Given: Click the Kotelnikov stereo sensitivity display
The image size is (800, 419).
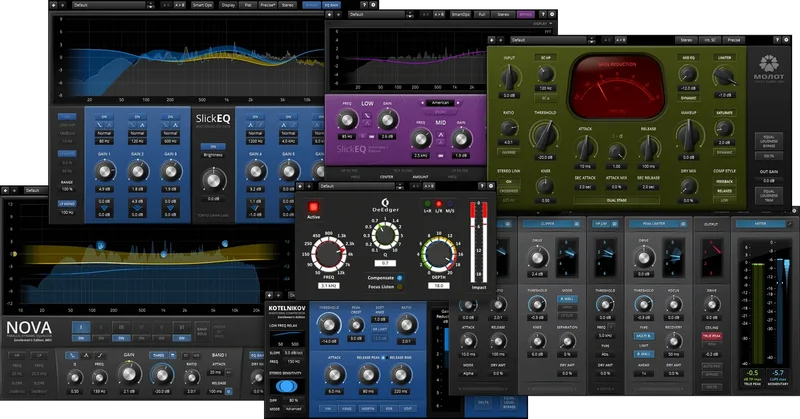Looking at the screenshot, I should point(285,385).
